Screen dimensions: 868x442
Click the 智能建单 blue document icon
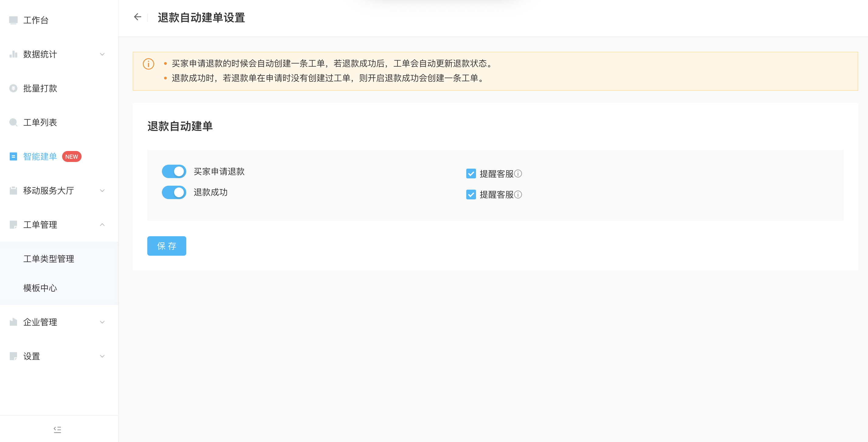point(13,156)
